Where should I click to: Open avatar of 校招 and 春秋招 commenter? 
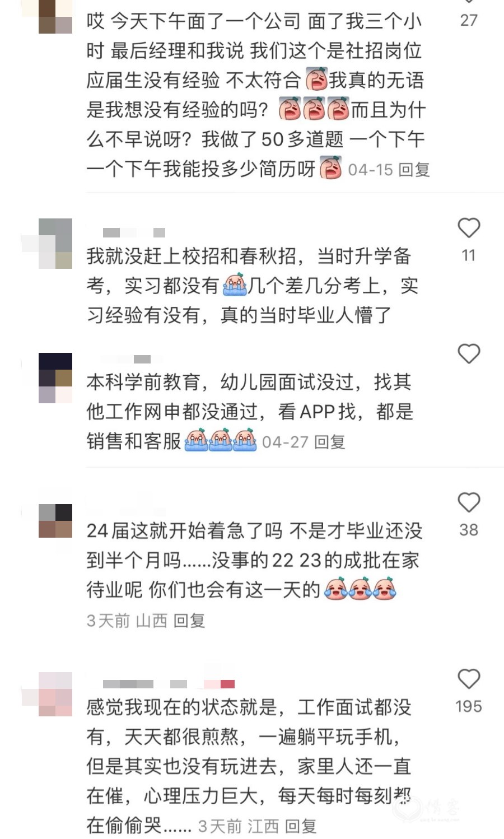(x=55, y=244)
